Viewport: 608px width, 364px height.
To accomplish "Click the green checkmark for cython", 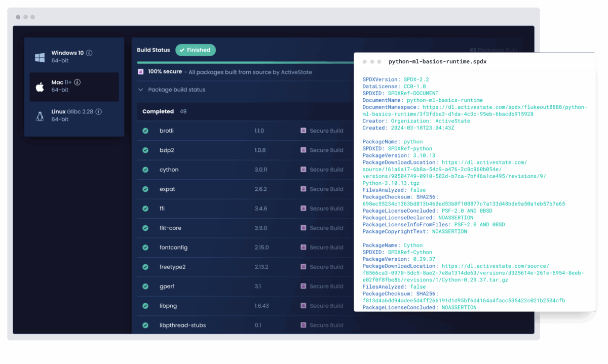I will coord(145,170).
